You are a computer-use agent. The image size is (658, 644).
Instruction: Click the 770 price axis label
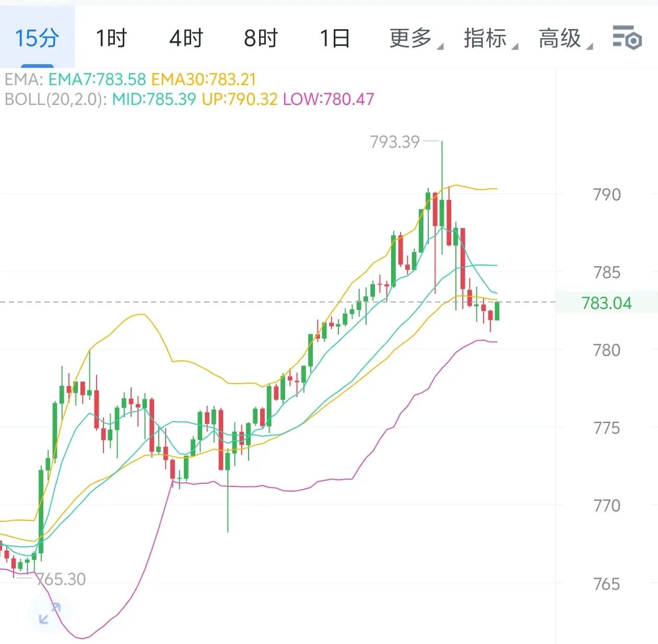607,506
